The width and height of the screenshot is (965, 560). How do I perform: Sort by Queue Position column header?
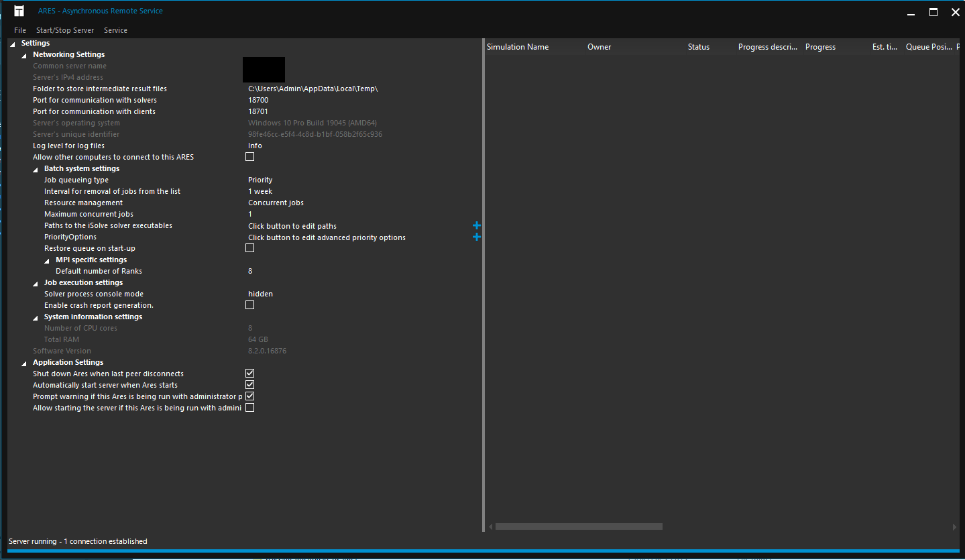pyautogui.click(x=929, y=47)
